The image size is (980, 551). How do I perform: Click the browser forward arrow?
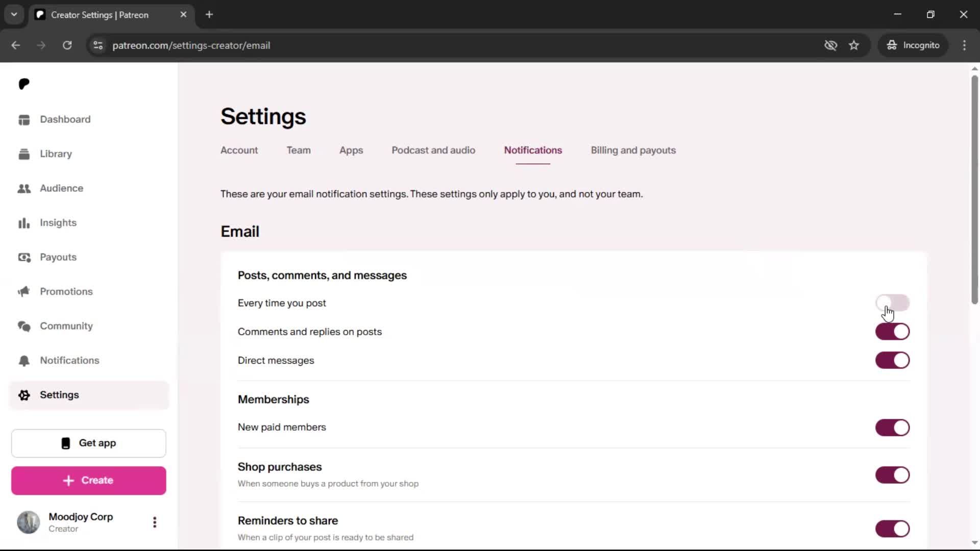[x=41, y=45]
